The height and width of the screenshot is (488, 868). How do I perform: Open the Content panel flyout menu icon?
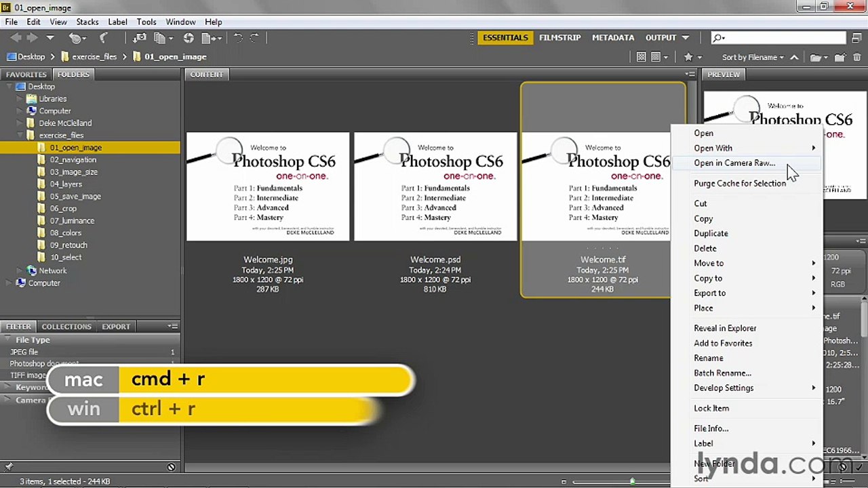(x=690, y=74)
